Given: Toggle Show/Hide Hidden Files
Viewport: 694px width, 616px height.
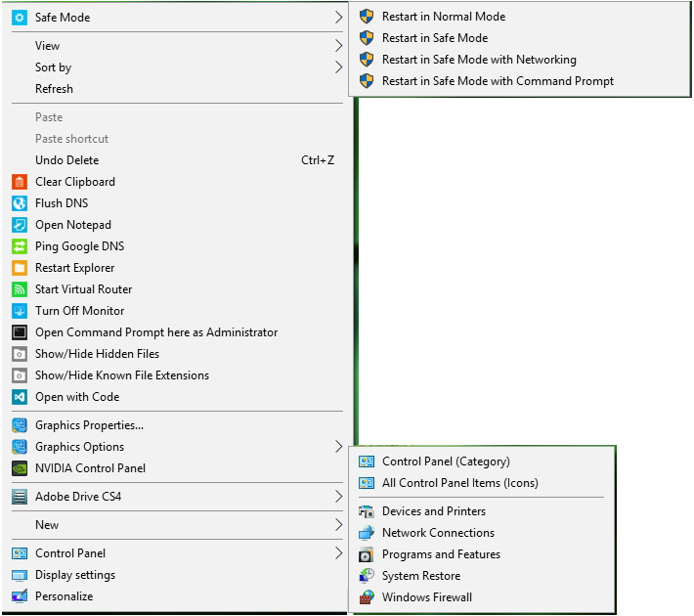Looking at the screenshot, I should [97, 354].
